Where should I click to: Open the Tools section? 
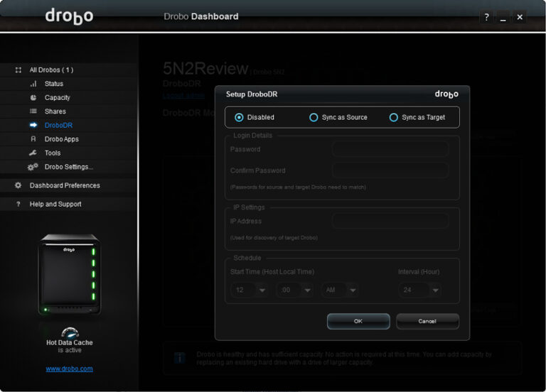pyautogui.click(x=53, y=153)
